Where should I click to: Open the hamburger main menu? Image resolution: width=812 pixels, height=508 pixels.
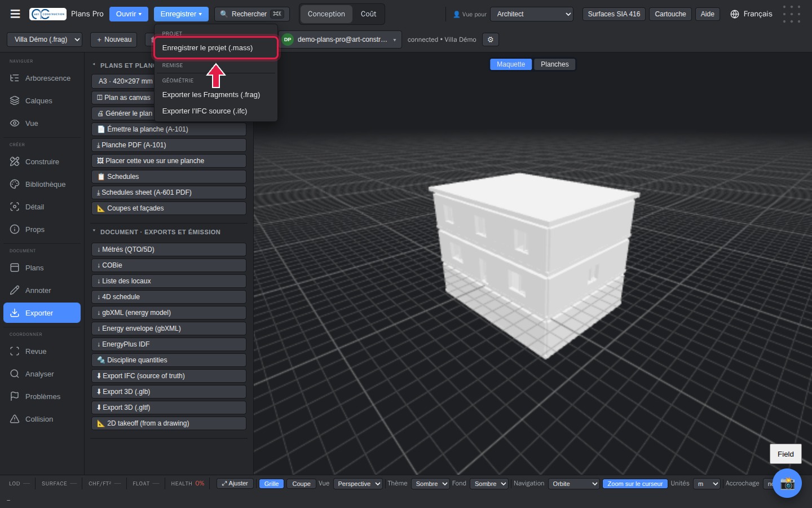[15, 14]
